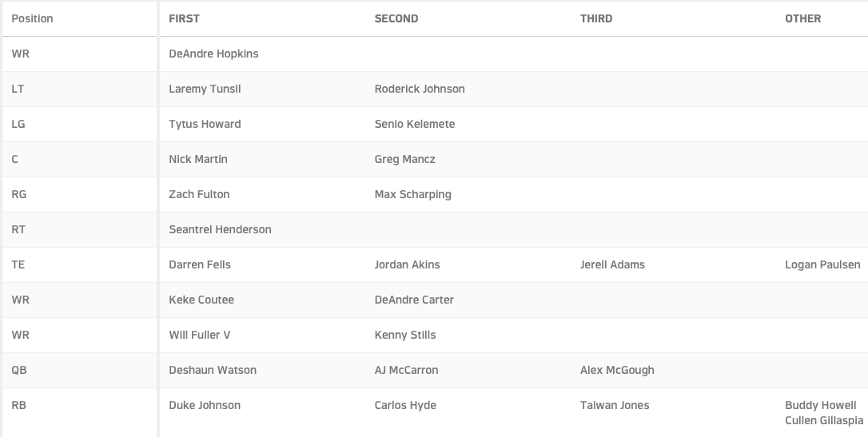868x437 pixels.
Task: Click Logan Paulsen in OTHER column
Action: (822, 264)
